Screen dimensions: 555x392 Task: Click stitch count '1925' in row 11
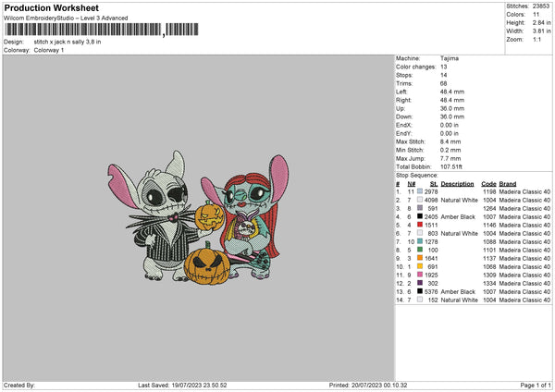[x=431, y=275]
